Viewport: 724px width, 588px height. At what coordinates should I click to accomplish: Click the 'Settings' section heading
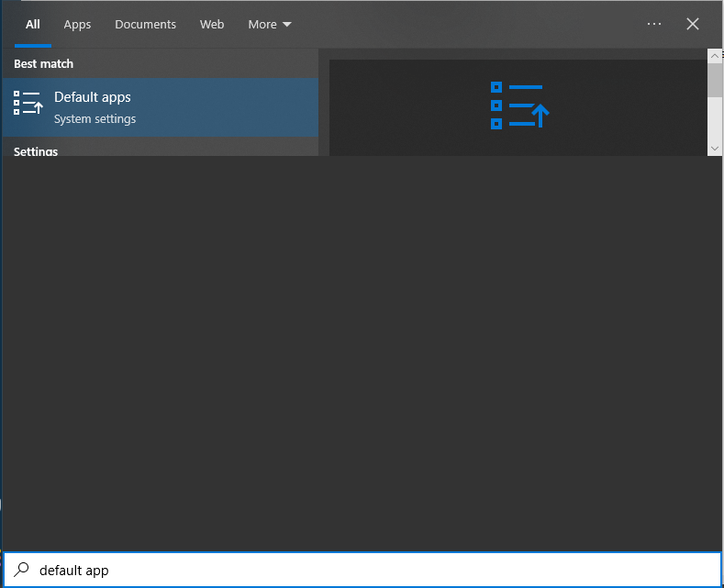coord(36,151)
